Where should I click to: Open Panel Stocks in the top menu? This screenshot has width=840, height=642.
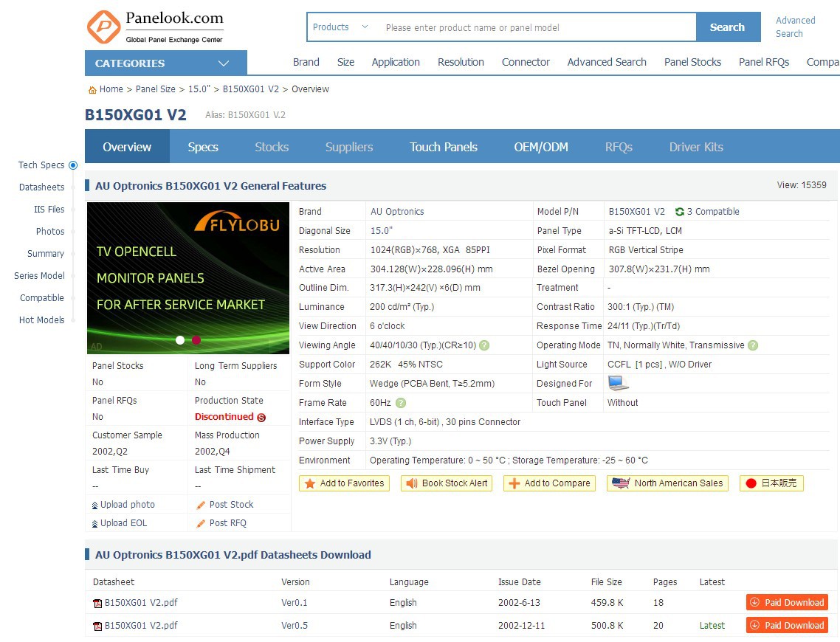click(x=692, y=62)
